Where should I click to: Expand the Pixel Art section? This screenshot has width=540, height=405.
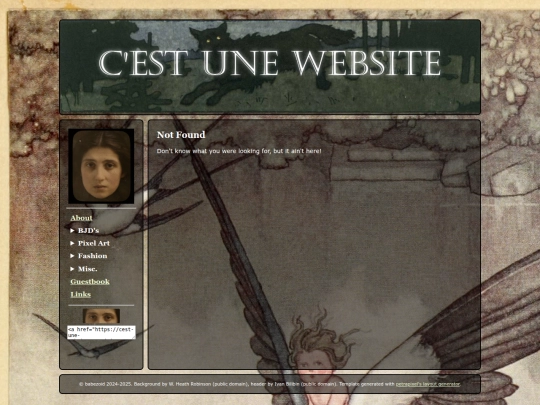tap(90, 243)
